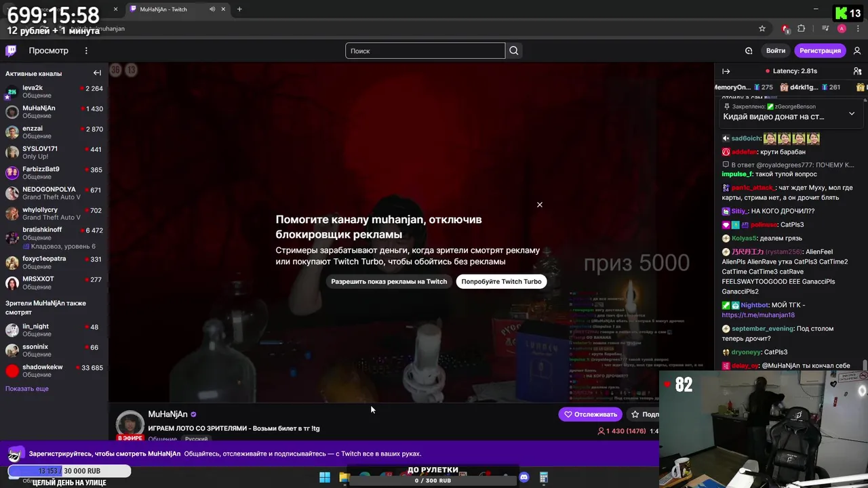Bookmark this page with the star icon
This screenshot has width=868, height=488.
tap(762, 28)
